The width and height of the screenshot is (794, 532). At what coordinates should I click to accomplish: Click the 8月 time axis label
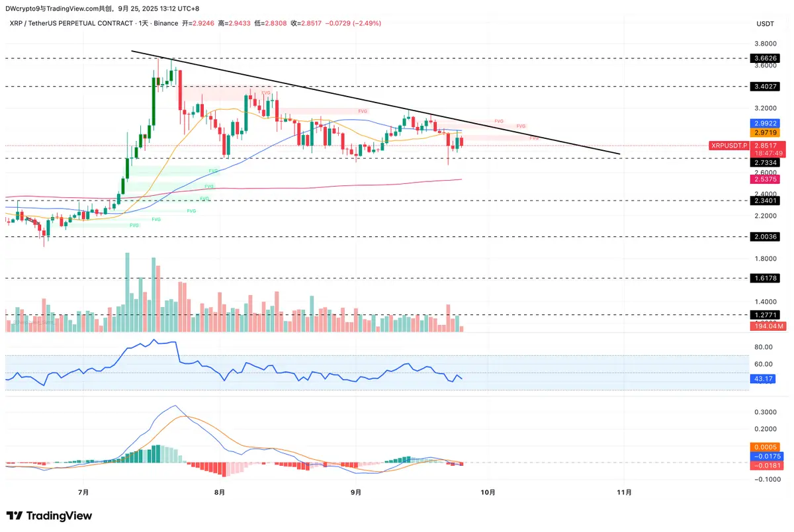220,492
